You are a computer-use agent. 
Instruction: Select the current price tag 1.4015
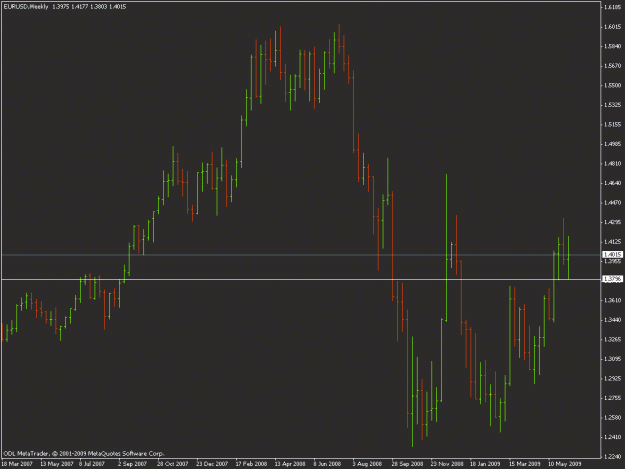[x=612, y=255]
